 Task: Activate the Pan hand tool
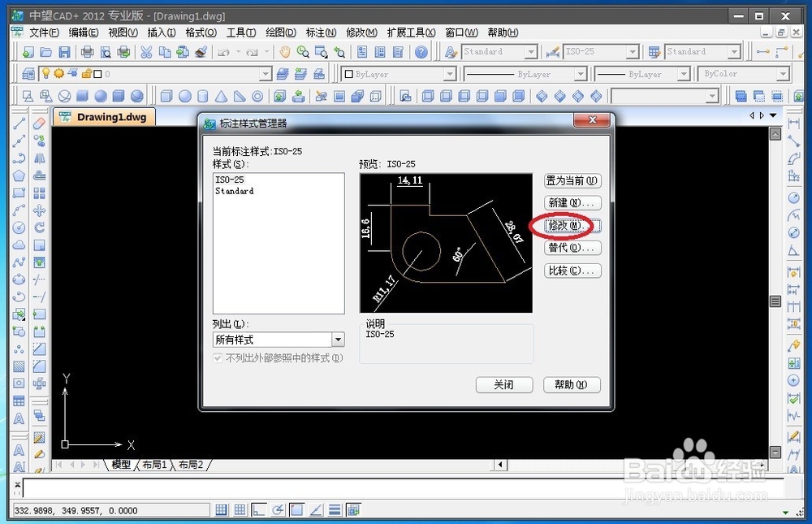(285, 52)
